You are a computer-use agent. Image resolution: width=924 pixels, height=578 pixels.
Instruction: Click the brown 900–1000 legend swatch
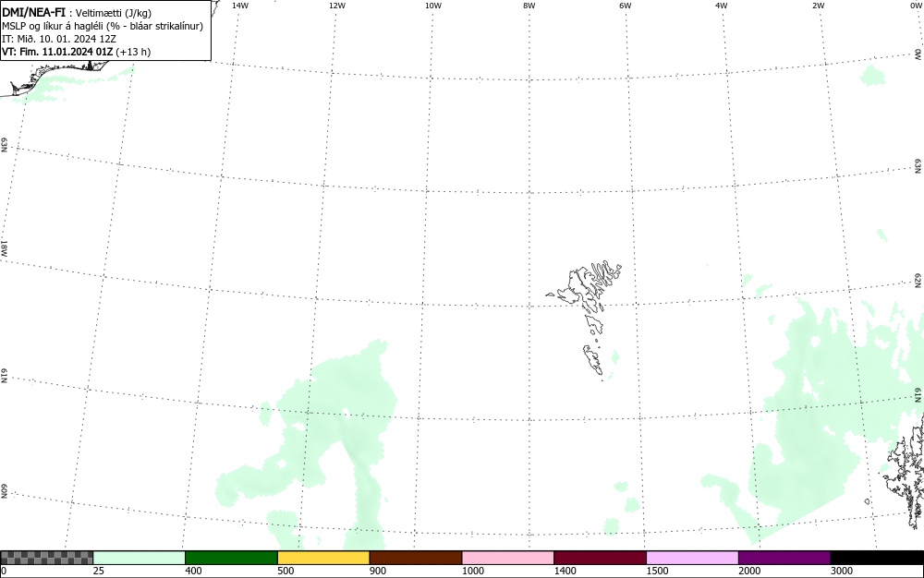click(416, 558)
